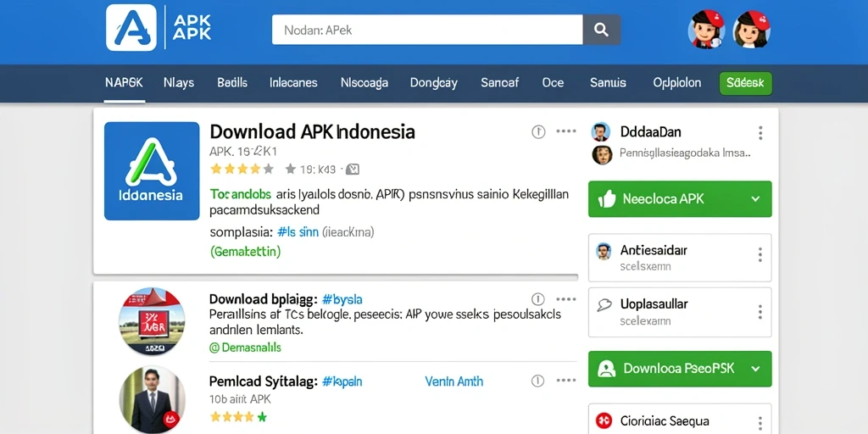Focus the search box reading Nodan: APek
Screen dimensions: 868x434
click(x=427, y=30)
